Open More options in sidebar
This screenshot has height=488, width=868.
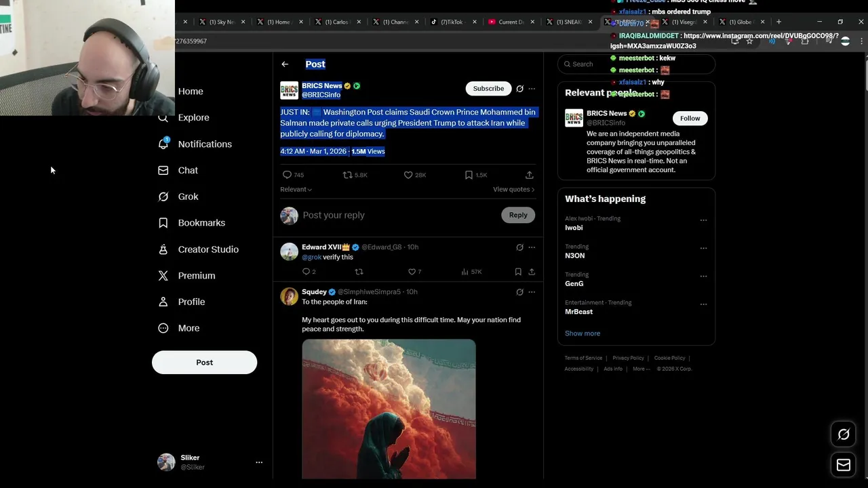click(x=180, y=328)
